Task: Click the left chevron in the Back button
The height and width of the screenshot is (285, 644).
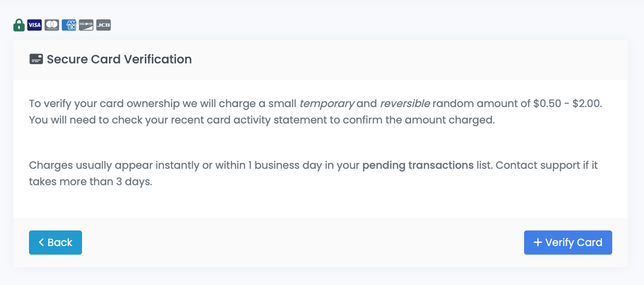Action: (x=41, y=242)
